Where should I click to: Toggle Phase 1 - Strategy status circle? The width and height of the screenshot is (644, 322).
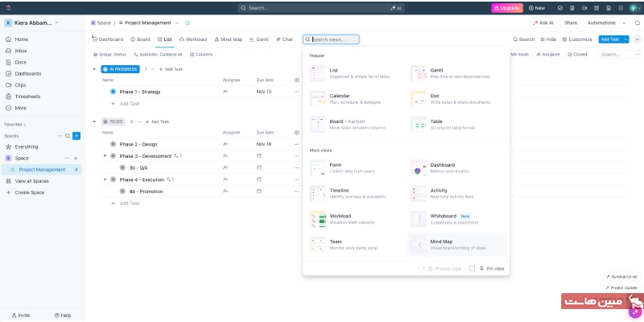tap(113, 92)
